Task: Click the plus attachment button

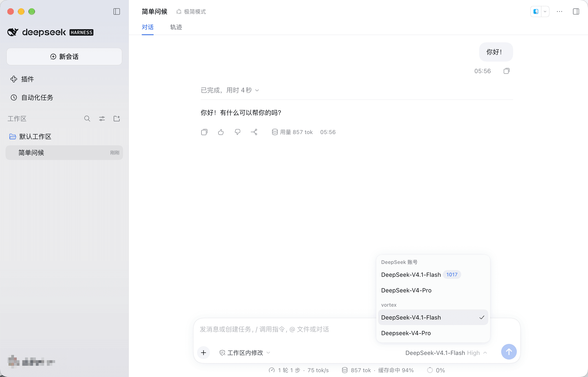Action: pyautogui.click(x=204, y=353)
